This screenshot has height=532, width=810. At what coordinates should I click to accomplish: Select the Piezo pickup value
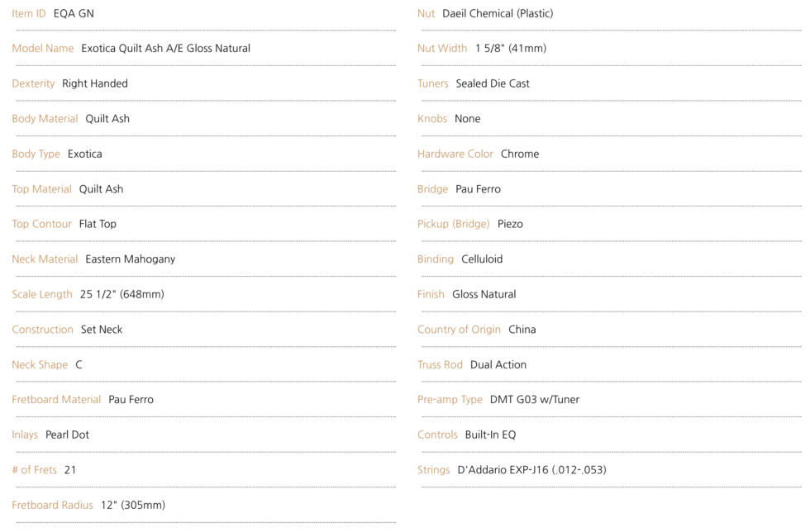tap(510, 224)
